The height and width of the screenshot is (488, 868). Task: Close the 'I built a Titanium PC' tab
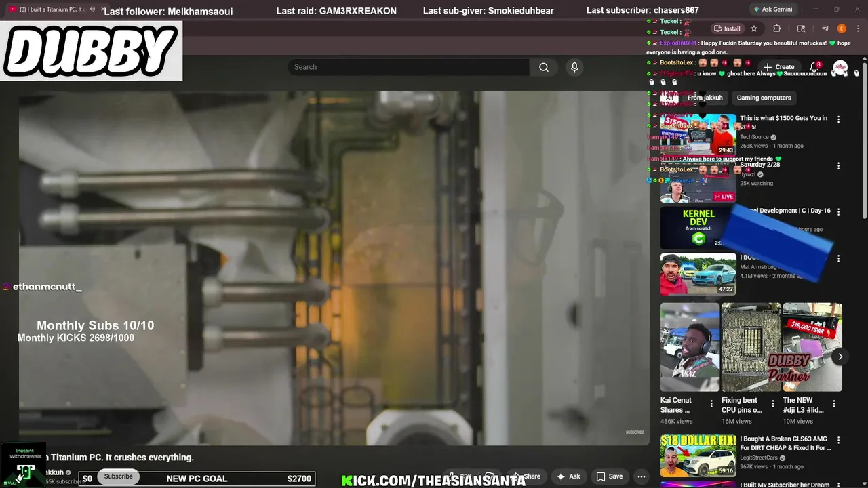[x=103, y=9]
